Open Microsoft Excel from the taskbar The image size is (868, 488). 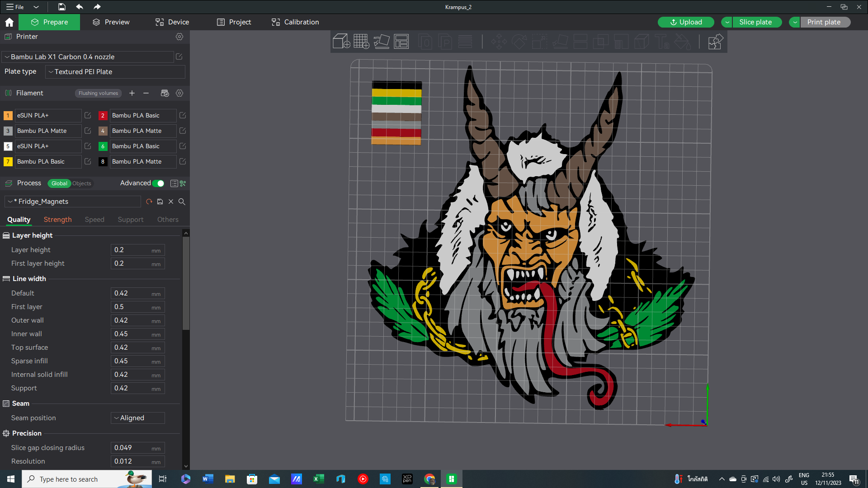318,479
